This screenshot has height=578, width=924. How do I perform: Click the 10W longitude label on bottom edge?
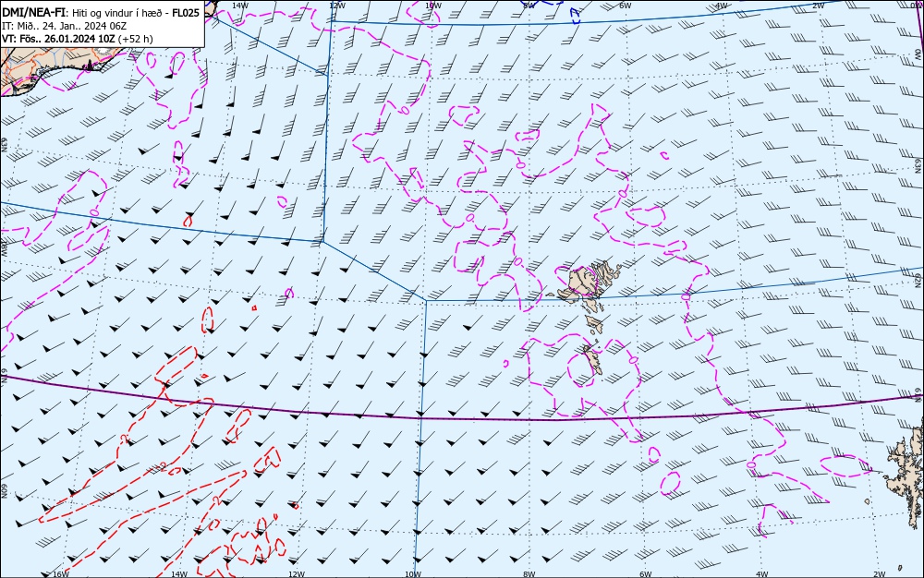[x=413, y=574]
